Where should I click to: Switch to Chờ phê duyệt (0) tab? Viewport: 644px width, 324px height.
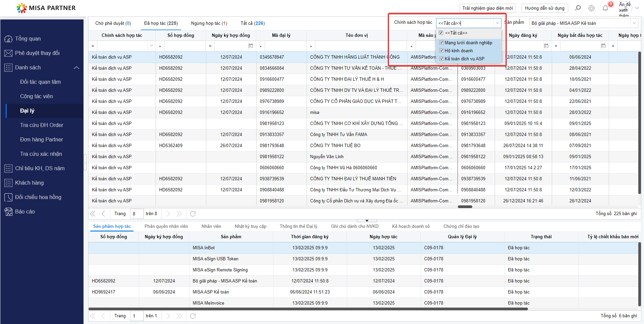pos(113,23)
